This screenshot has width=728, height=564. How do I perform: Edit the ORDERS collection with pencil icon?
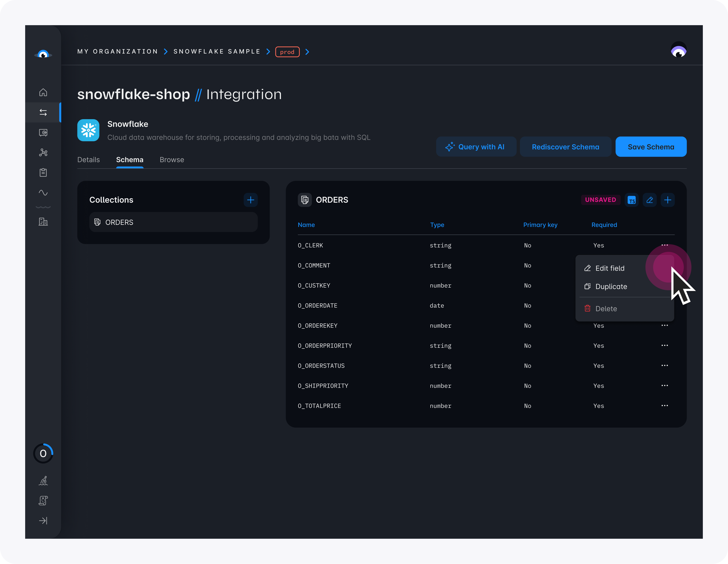(650, 200)
